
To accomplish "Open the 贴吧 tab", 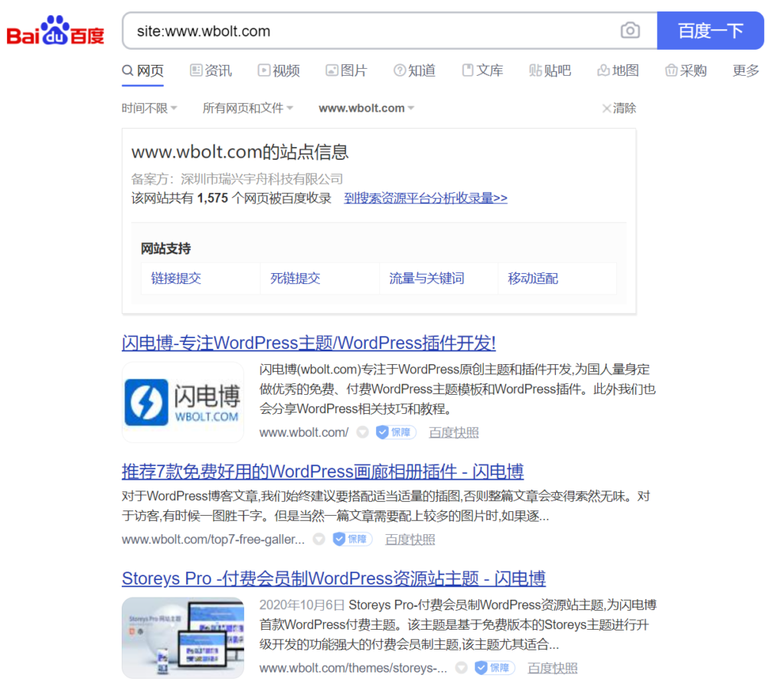I will 550,70.
